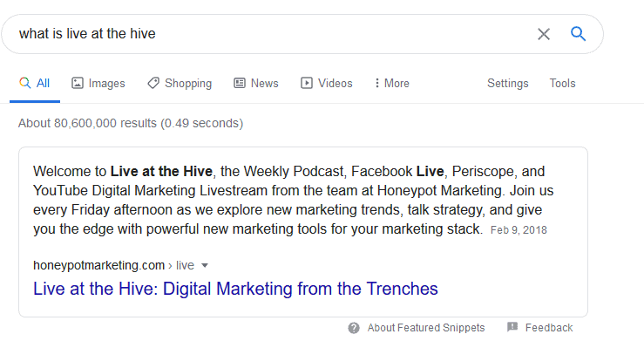Click the About 80,600,000 results count text
Viewport: 644px width, 341px height.
pyautogui.click(x=131, y=123)
